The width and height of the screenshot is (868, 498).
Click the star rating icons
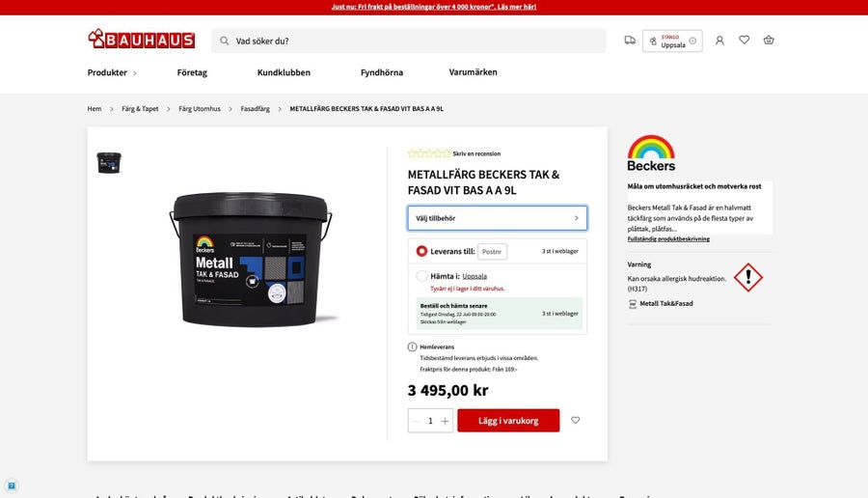click(429, 153)
